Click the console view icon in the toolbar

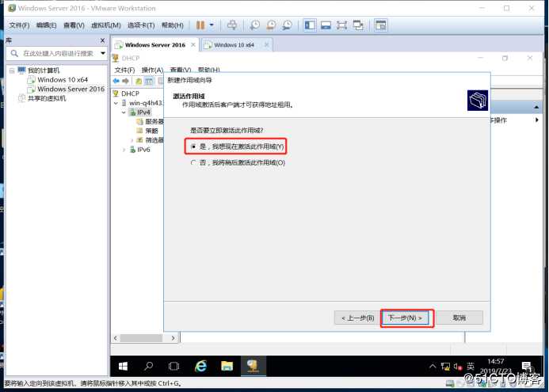[380, 25]
